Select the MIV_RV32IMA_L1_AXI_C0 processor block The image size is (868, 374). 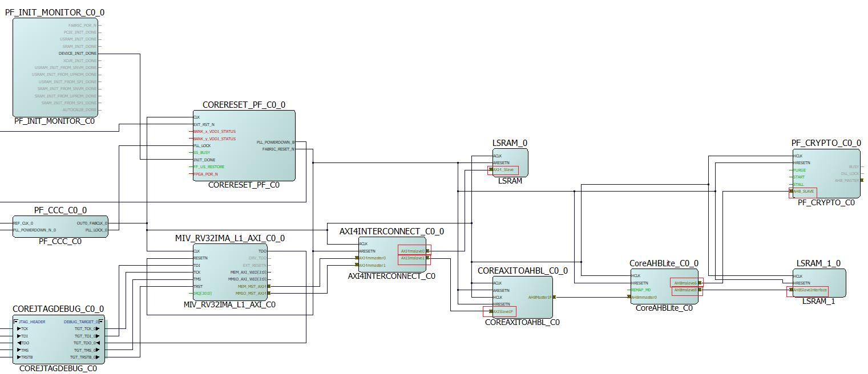click(230, 272)
